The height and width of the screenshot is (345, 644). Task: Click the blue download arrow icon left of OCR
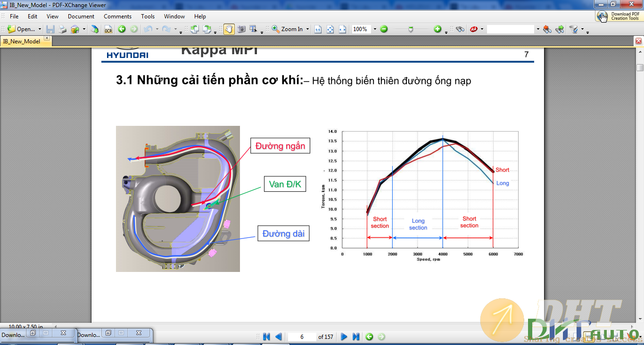tap(95, 29)
